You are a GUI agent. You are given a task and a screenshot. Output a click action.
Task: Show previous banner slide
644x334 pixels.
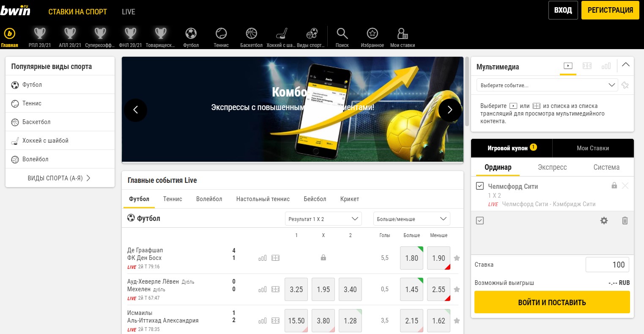(135, 110)
